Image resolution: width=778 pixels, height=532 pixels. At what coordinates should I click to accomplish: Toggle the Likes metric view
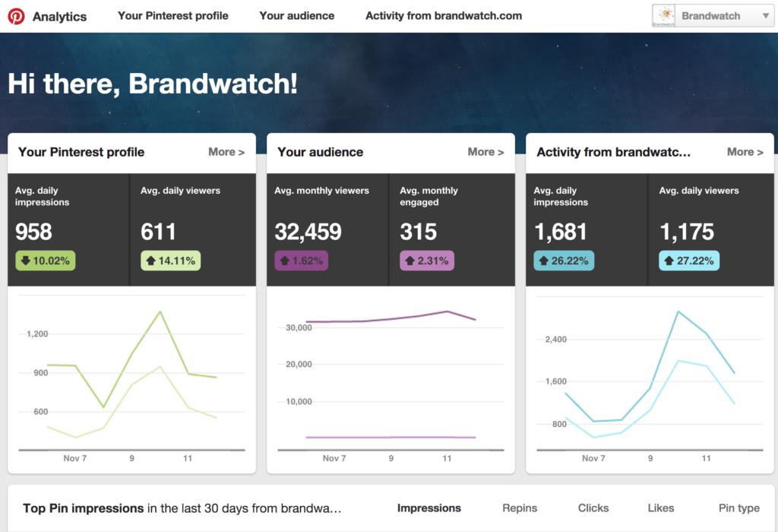click(x=660, y=508)
